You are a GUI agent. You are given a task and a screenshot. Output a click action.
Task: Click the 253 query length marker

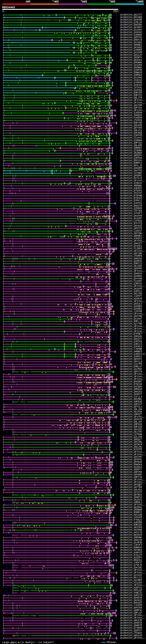[x=115, y=11]
